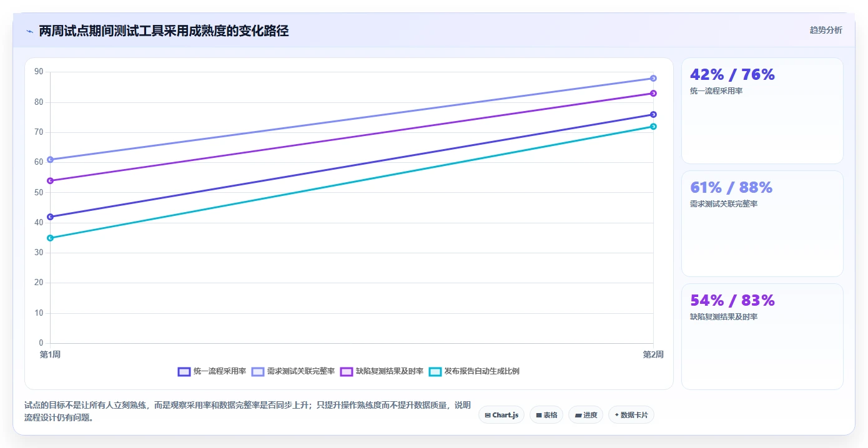Click the 进度 tag chip
Viewport: 868px width, 448px height.
[586, 415]
